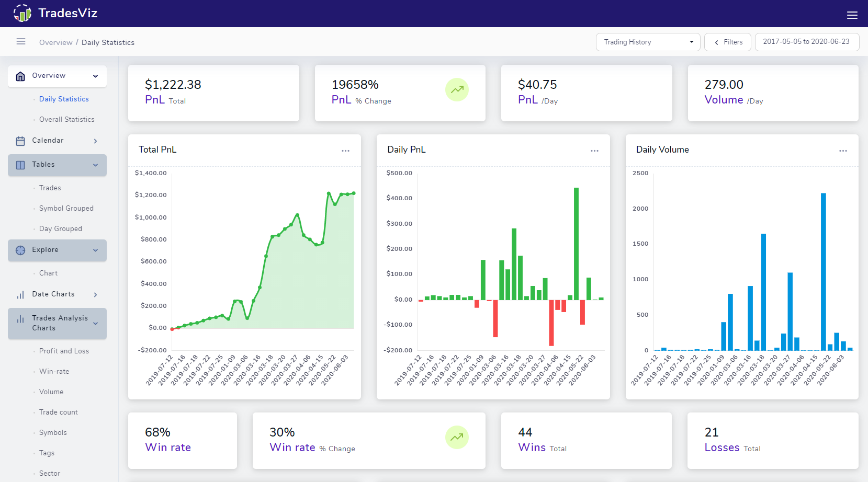
Task: Open the Daily Volume chart options menu
Action: pyautogui.click(x=843, y=151)
